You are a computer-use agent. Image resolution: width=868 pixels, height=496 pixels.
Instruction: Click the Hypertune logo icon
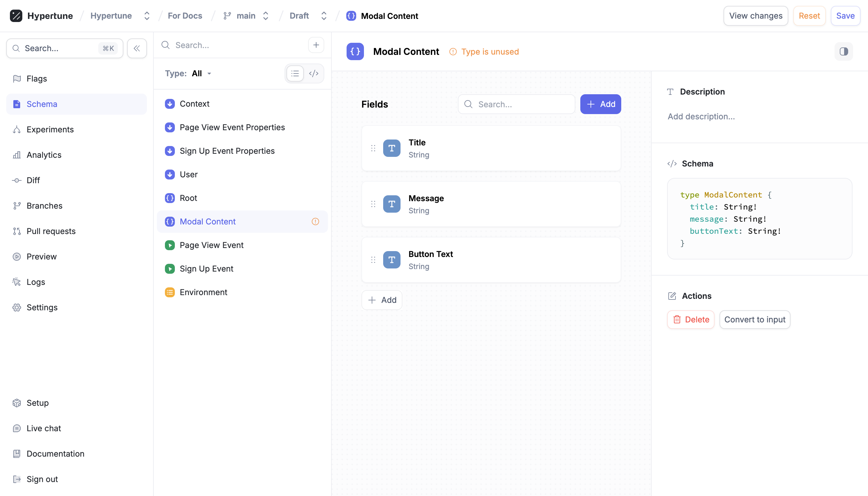tap(16, 16)
